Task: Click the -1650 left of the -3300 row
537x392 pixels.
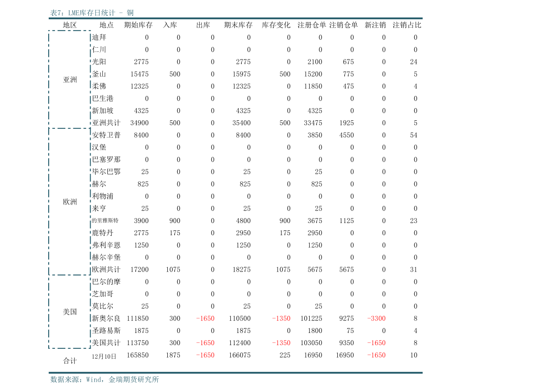Action: pos(205,319)
